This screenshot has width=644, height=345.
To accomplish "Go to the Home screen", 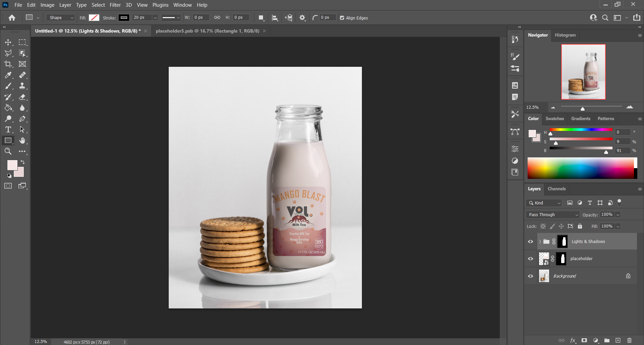I will click(x=12, y=18).
